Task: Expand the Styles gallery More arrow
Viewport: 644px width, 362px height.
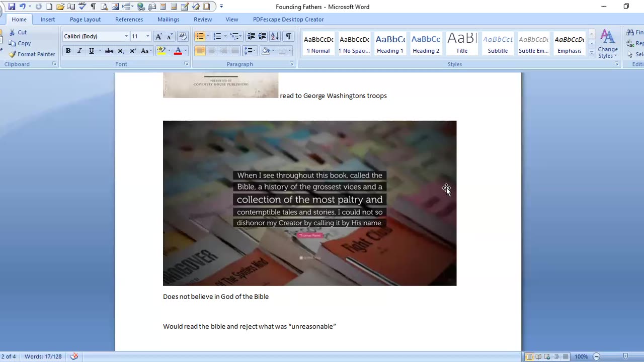Action: [x=592, y=52]
